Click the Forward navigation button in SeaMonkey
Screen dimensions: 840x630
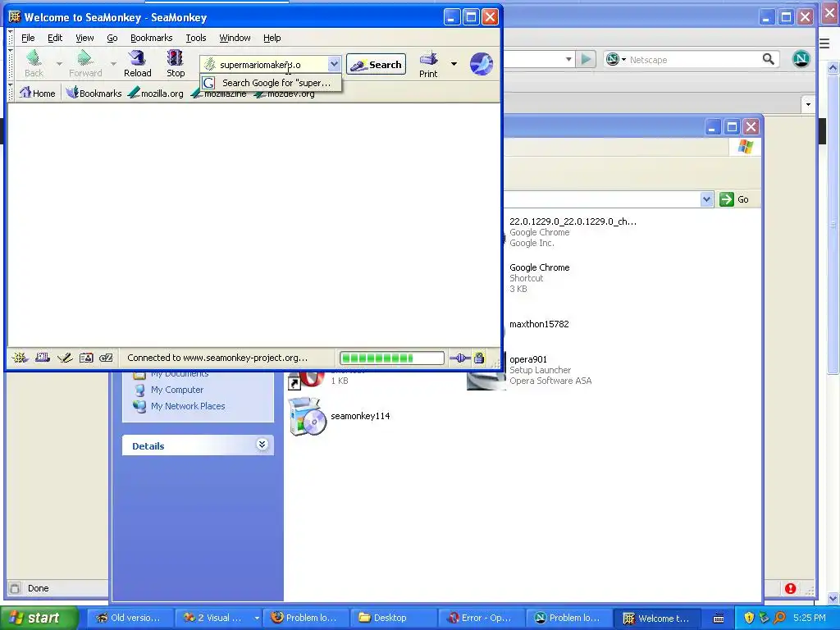tap(85, 64)
